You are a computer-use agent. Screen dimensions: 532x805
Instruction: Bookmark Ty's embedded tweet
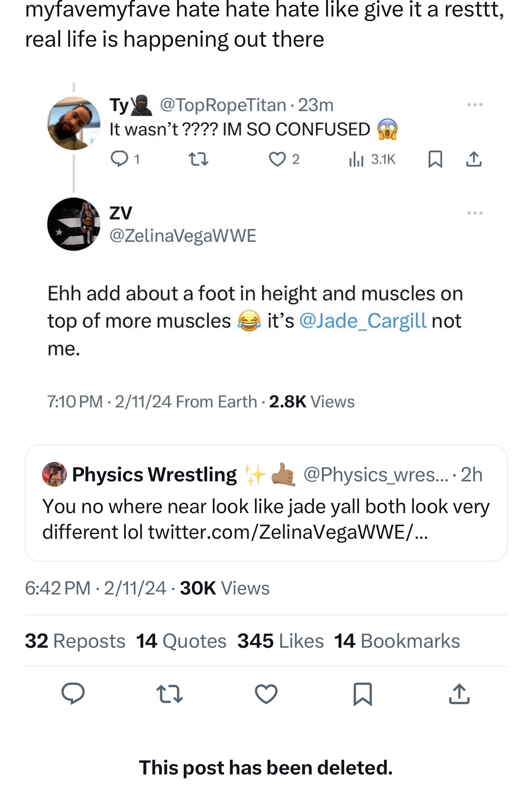(x=435, y=159)
